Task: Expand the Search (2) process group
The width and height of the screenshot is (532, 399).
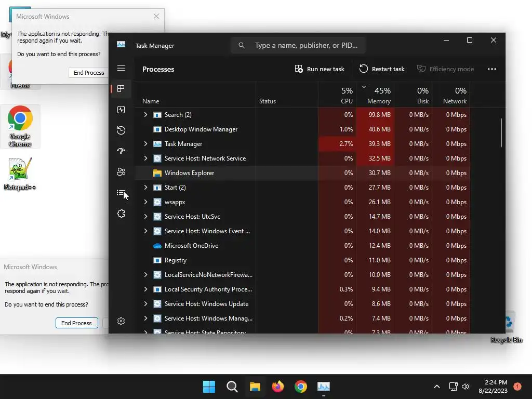Action: click(x=145, y=115)
